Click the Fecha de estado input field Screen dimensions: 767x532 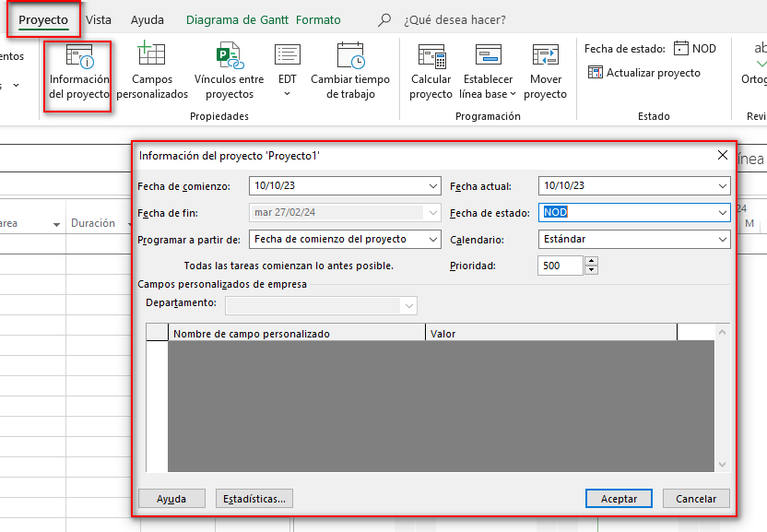tap(627, 213)
